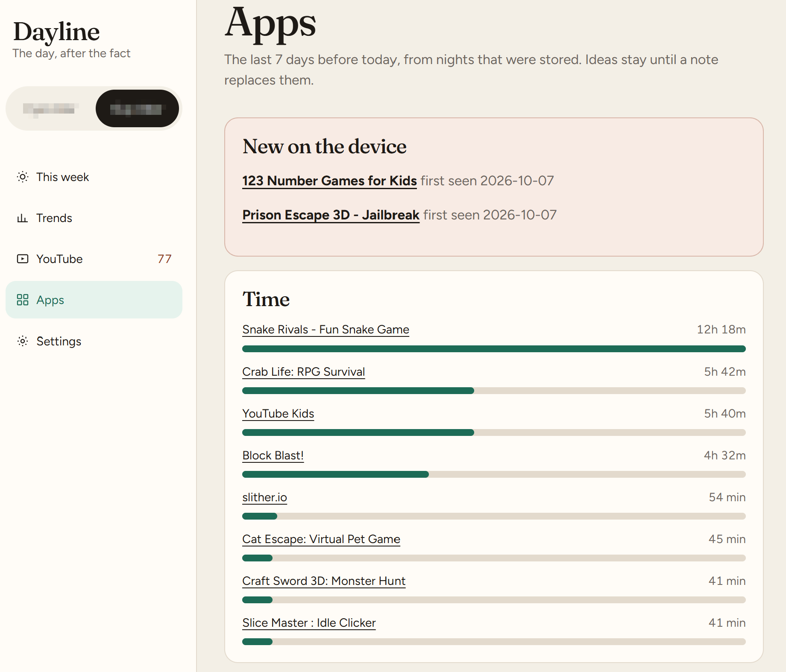
Task: Click the Time section heading
Action: click(266, 299)
